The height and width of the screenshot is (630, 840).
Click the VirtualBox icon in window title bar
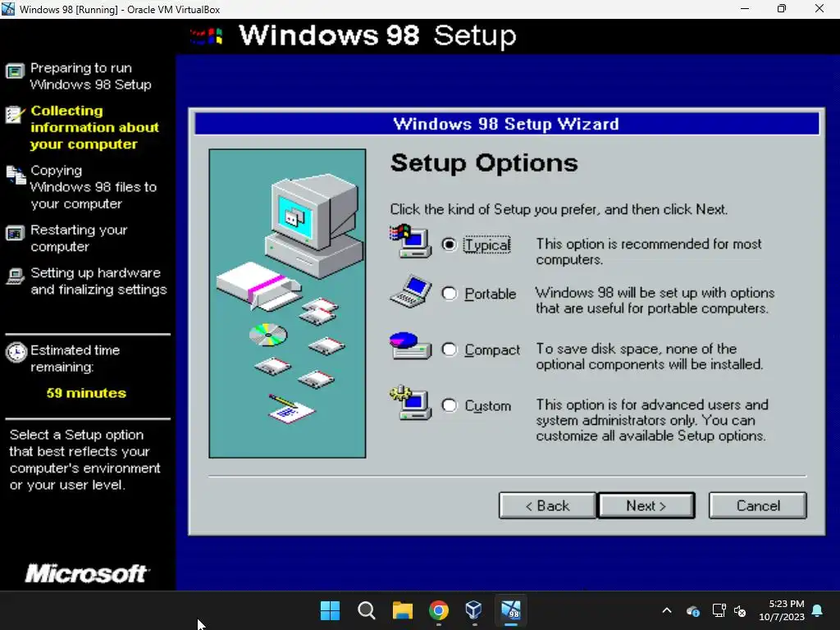pos(8,9)
